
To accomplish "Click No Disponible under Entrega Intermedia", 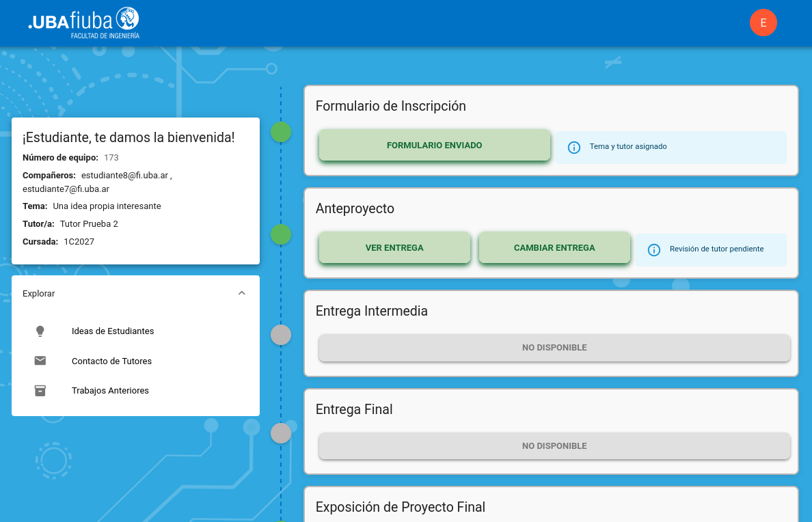I will coord(554,348).
